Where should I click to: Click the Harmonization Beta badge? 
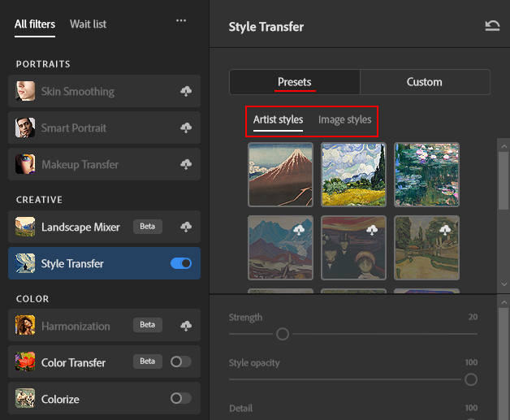(x=148, y=325)
